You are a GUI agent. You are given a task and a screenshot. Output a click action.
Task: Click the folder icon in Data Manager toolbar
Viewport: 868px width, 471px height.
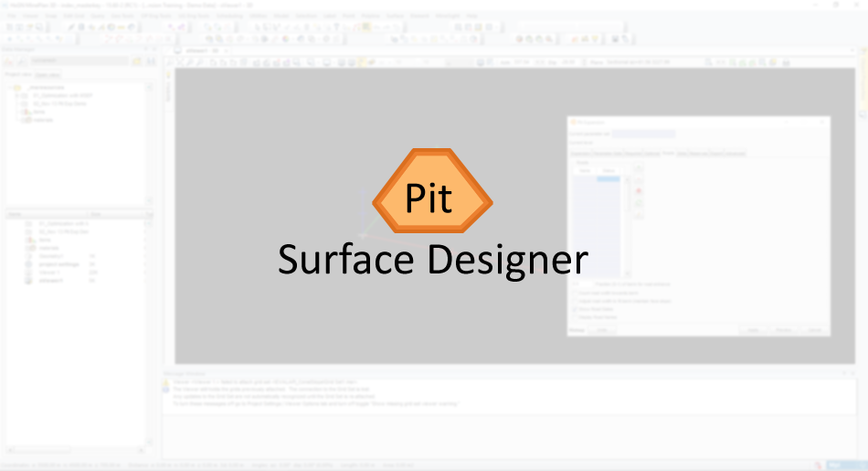point(137,61)
